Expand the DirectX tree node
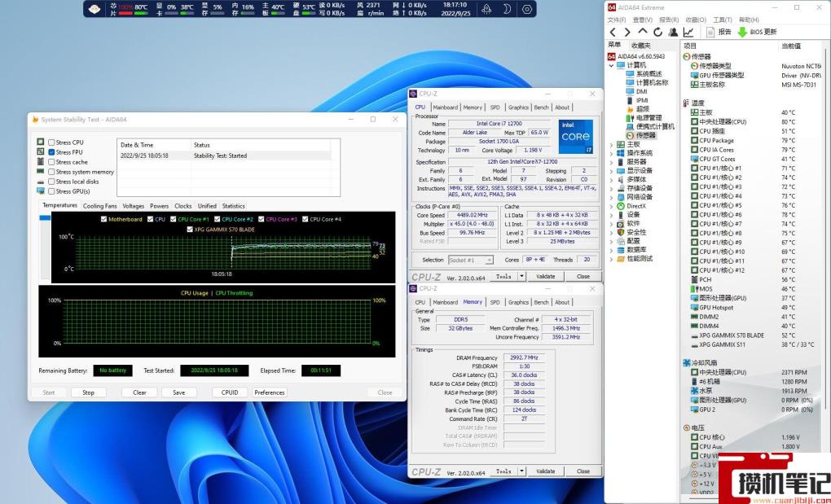 [x=612, y=206]
